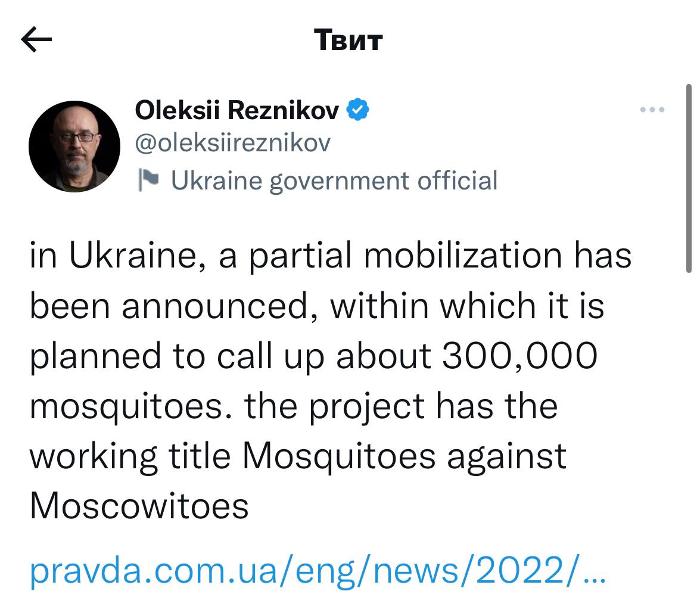
Task: Open the three-dot more options menu
Action: (651, 110)
